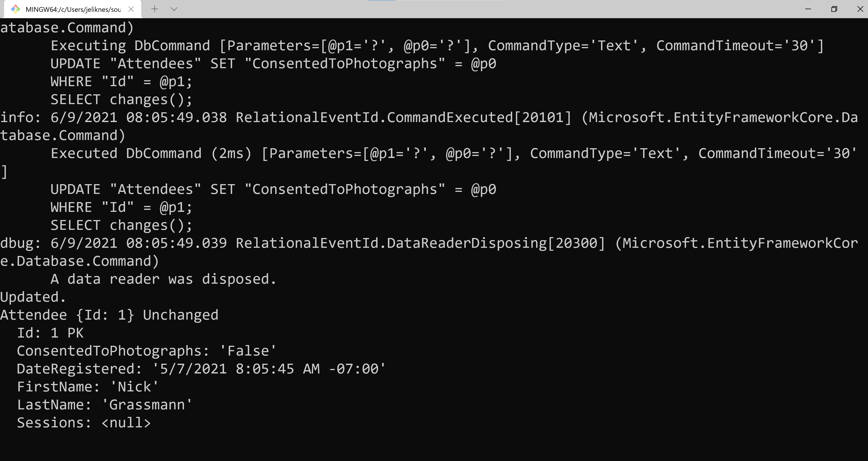
Task: Click the "Id: 1 PK" line
Action: [50, 333]
